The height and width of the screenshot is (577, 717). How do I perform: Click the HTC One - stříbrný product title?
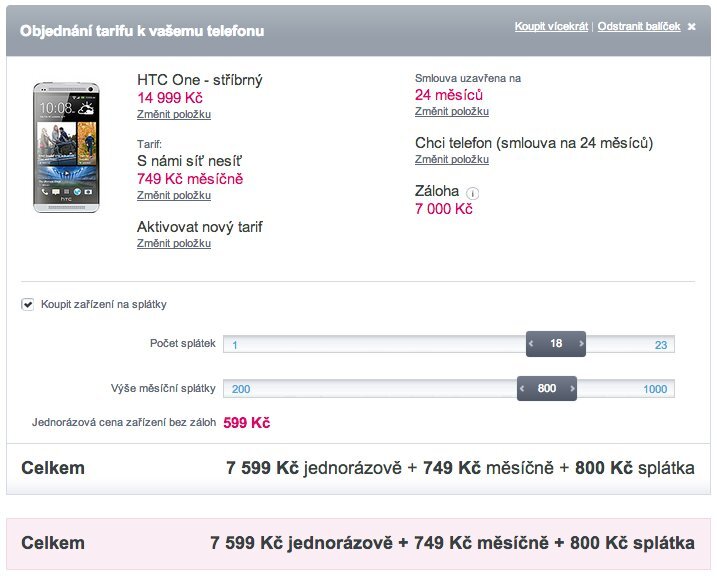[200, 80]
